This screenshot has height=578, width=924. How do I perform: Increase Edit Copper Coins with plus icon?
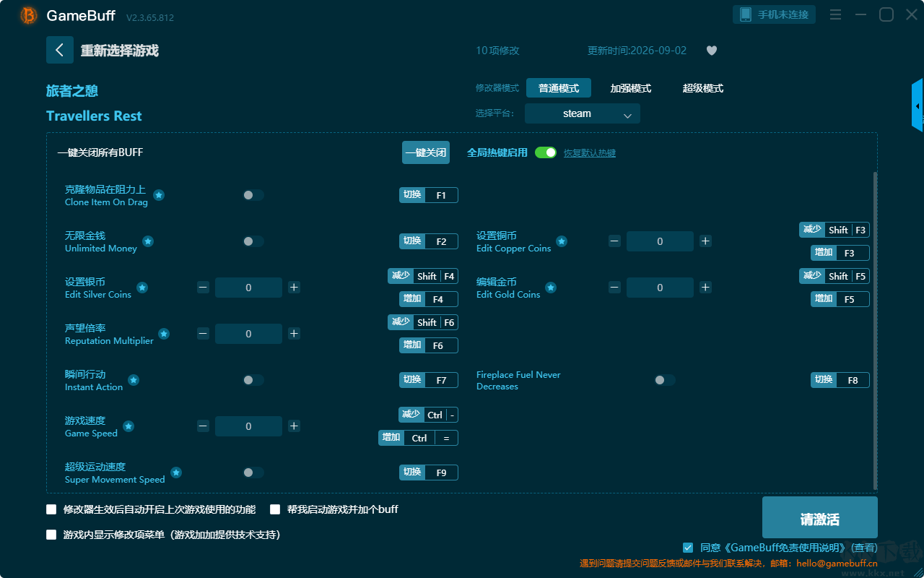705,241
